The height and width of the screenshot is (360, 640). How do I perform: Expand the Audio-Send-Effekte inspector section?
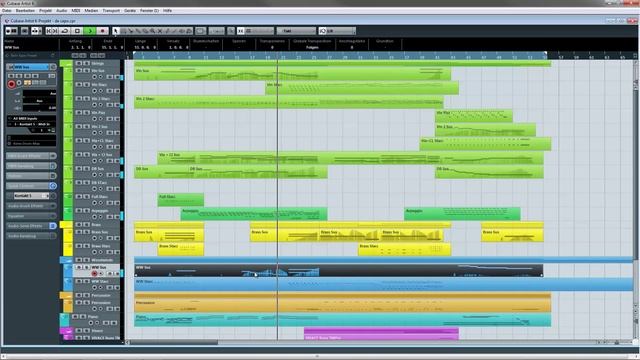[x=31, y=226]
